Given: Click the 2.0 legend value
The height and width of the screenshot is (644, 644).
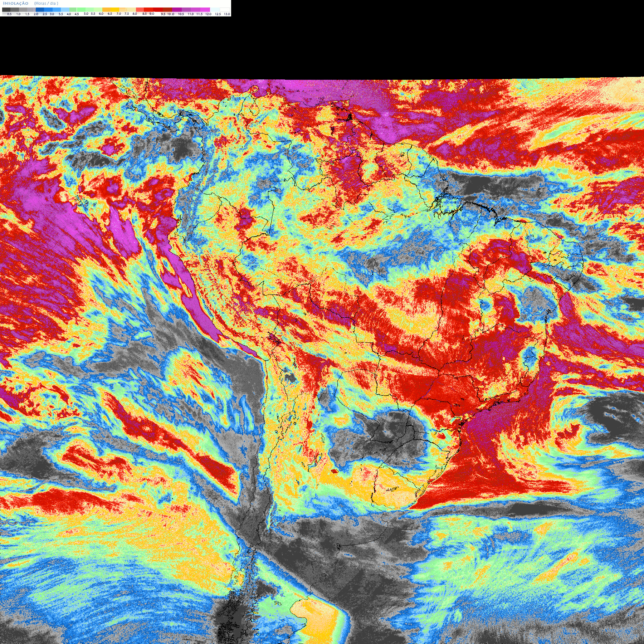Looking at the screenshot, I should point(36,14).
